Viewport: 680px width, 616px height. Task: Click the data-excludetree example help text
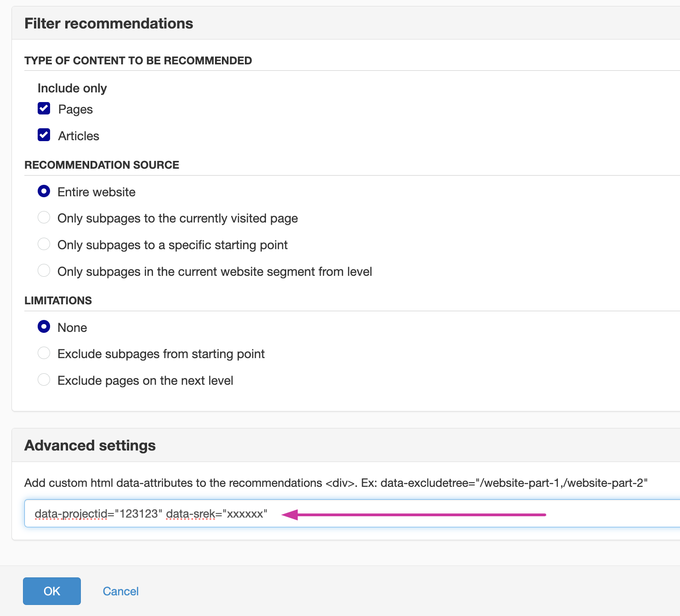(x=514, y=483)
